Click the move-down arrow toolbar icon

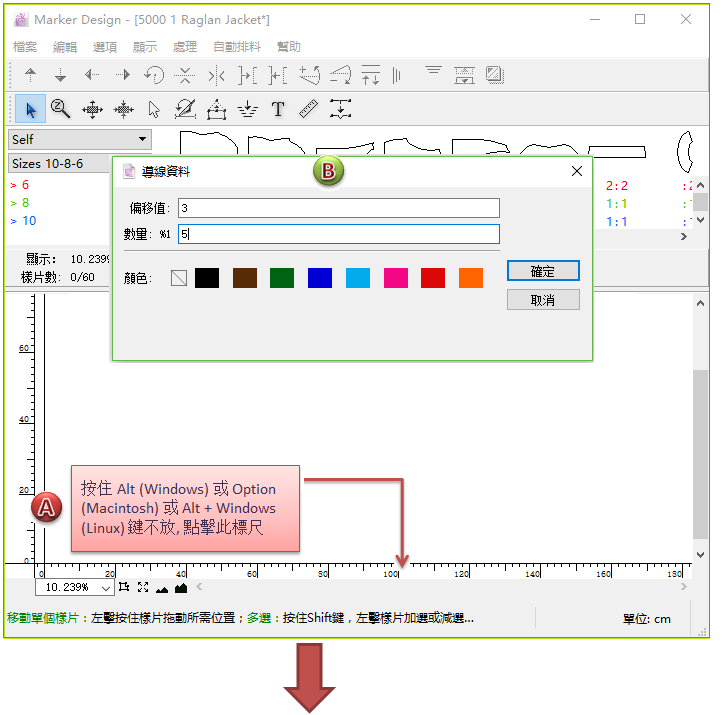pos(61,75)
